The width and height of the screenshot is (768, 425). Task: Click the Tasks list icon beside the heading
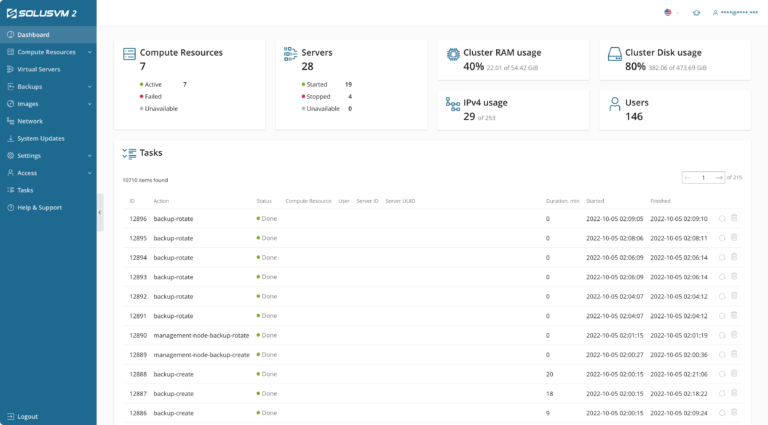[129, 153]
